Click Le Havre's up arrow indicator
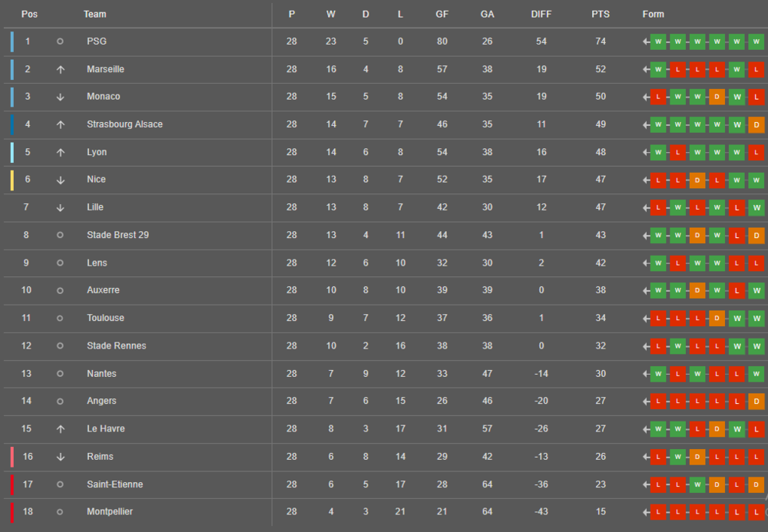Image resolution: width=768 pixels, height=532 pixels. pyautogui.click(x=60, y=429)
